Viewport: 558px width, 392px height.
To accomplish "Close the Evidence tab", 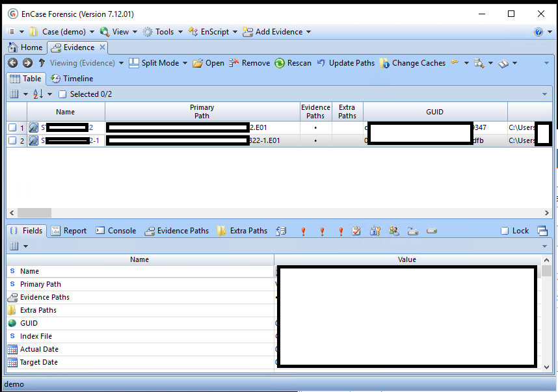I will pos(103,47).
